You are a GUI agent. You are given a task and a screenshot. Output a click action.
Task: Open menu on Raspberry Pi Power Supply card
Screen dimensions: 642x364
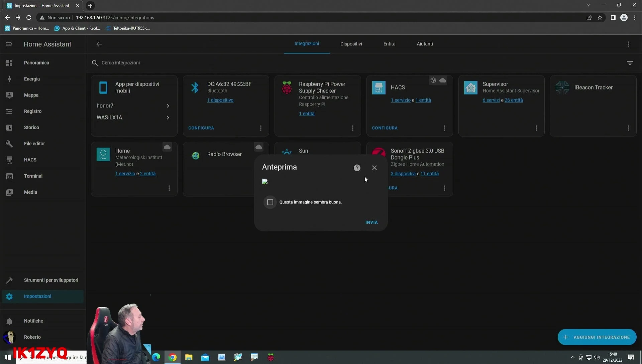pyautogui.click(x=352, y=128)
